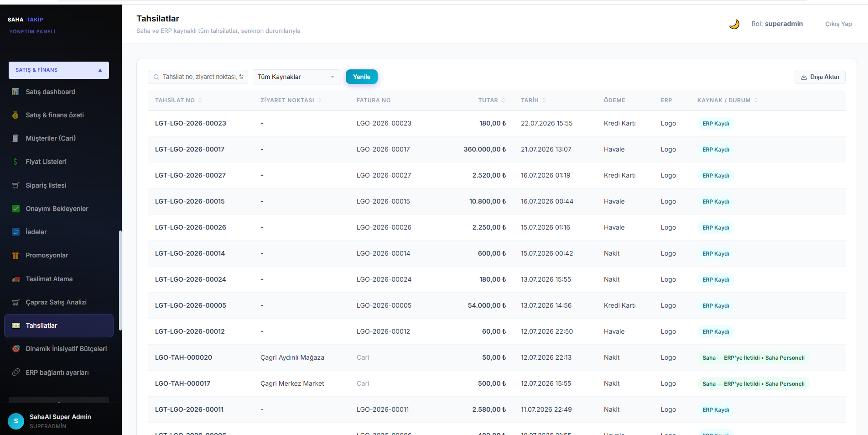868x435 pixels.
Task: Open Fiyat Listeleri menu item
Action: coord(59,162)
